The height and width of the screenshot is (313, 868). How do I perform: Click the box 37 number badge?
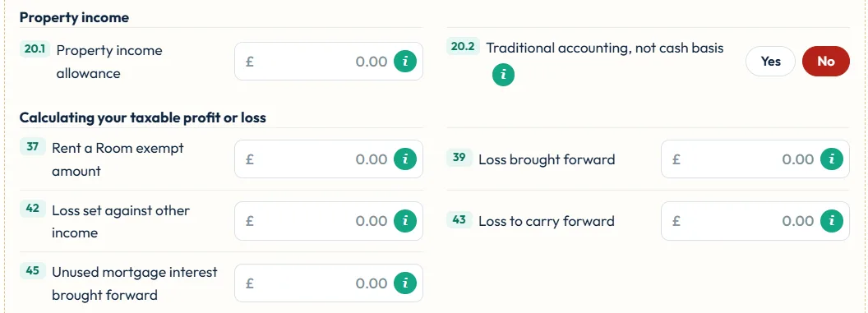(32, 147)
